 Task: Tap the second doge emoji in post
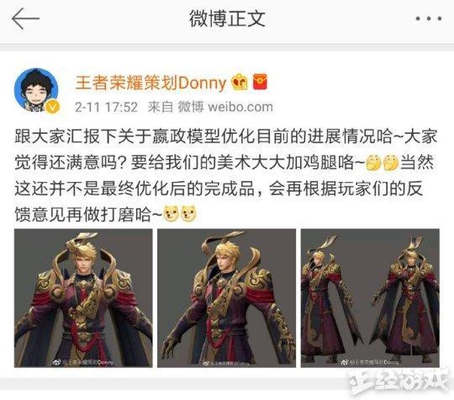click(x=189, y=214)
